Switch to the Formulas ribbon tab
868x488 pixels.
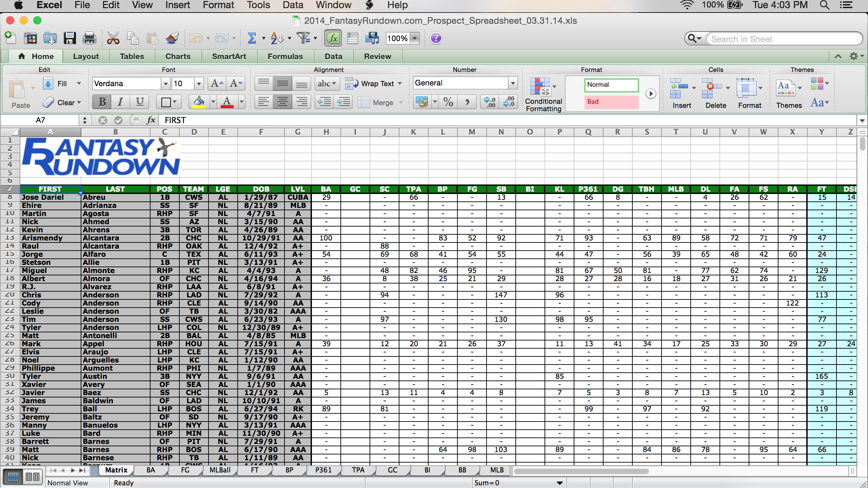[285, 56]
